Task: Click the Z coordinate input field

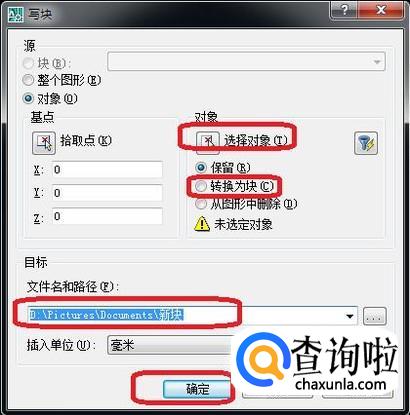Action: (x=107, y=216)
